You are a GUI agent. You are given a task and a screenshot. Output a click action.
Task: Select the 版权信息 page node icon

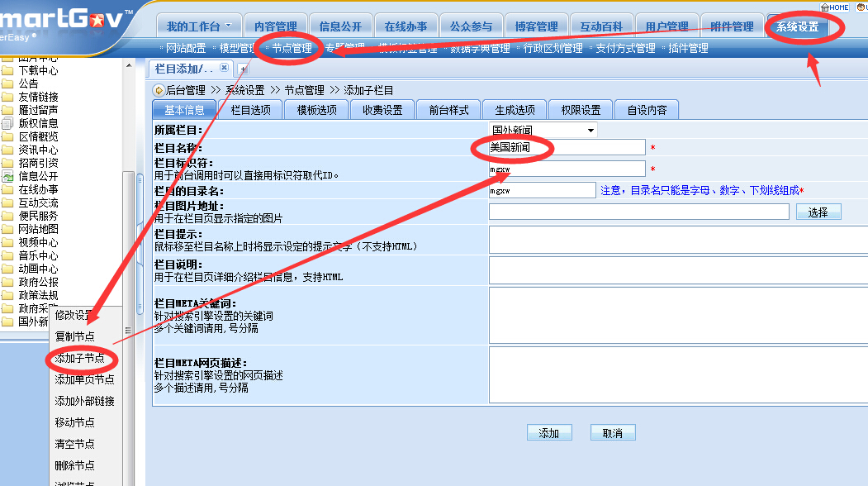[8, 123]
